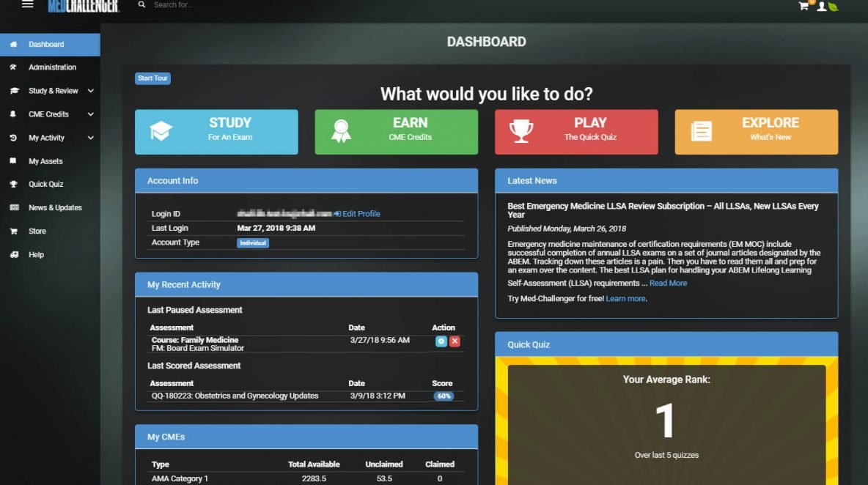The height and width of the screenshot is (485, 868).
Task: Click the CME Credits bell icon
Action: (x=13, y=114)
